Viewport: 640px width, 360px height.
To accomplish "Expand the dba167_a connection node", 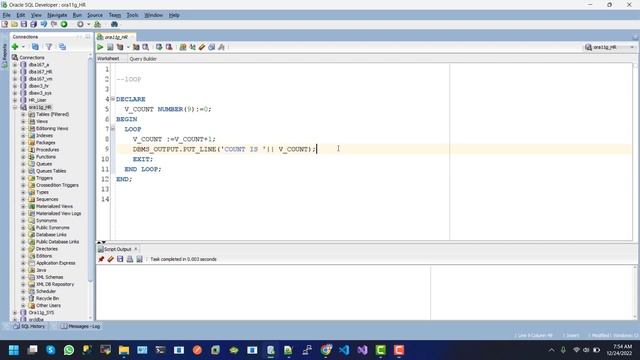I will [15, 64].
